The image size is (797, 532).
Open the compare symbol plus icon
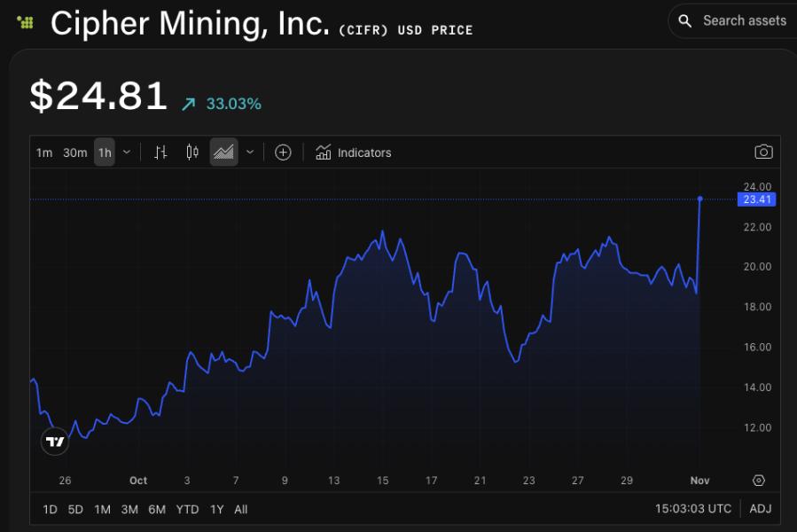(x=283, y=152)
